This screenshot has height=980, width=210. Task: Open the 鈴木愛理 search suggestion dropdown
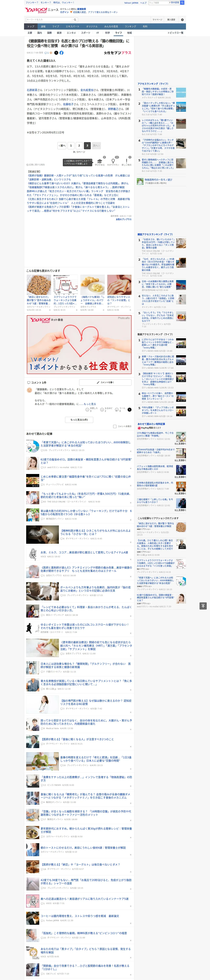click(174, 3)
